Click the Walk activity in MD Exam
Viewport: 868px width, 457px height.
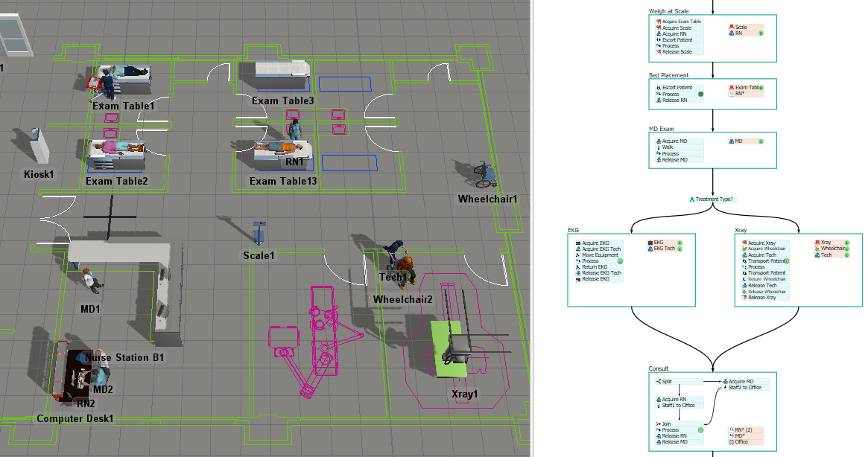point(668,147)
